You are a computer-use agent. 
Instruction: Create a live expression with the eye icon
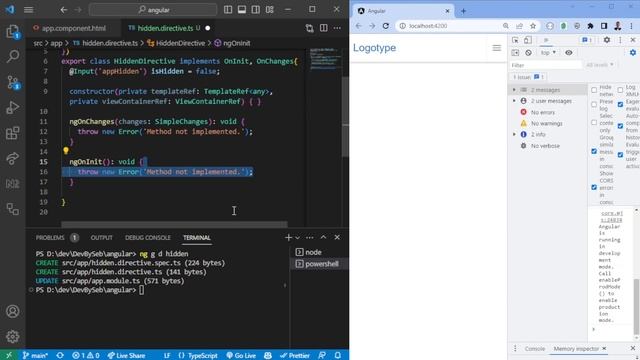click(569, 53)
